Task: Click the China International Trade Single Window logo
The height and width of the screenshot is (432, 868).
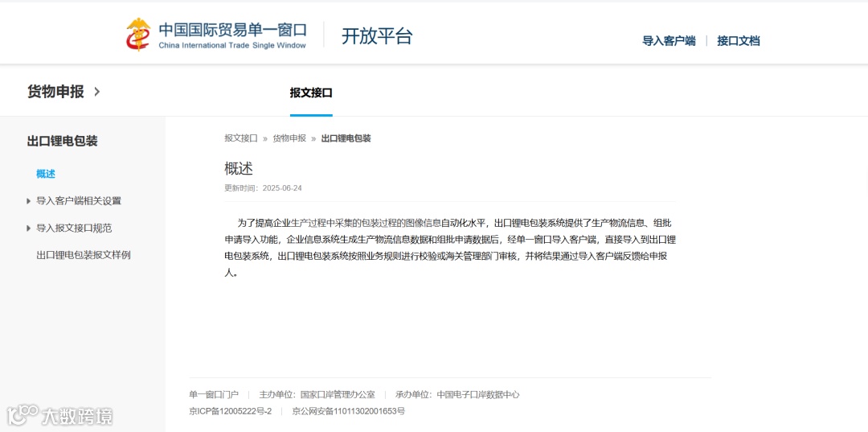Action: (216, 35)
